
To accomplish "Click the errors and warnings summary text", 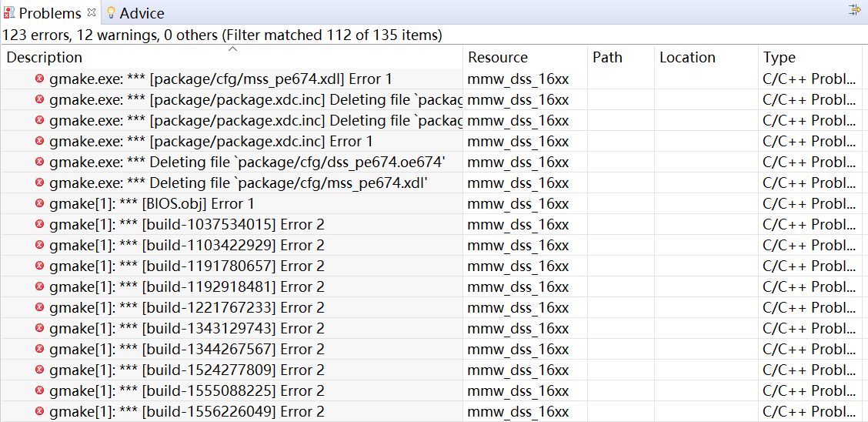I will tap(222, 35).
